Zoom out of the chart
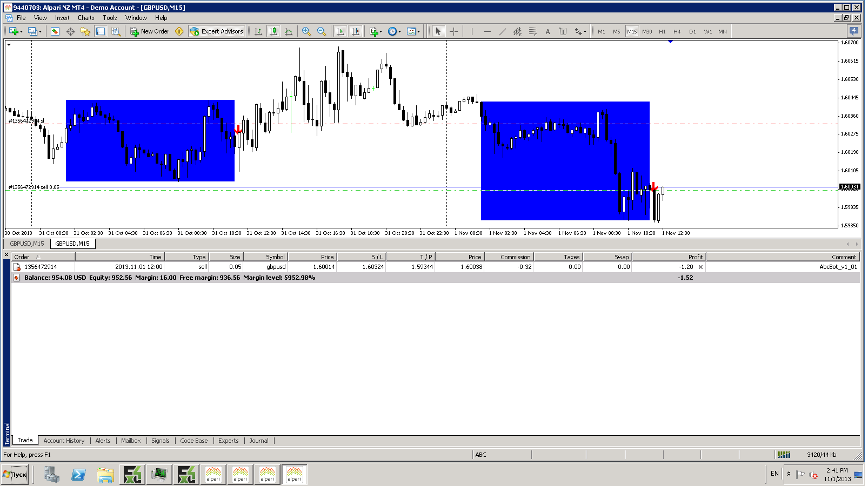Image resolution: width=868 pixels, height=486 pixels. click(x=322, y=31)
